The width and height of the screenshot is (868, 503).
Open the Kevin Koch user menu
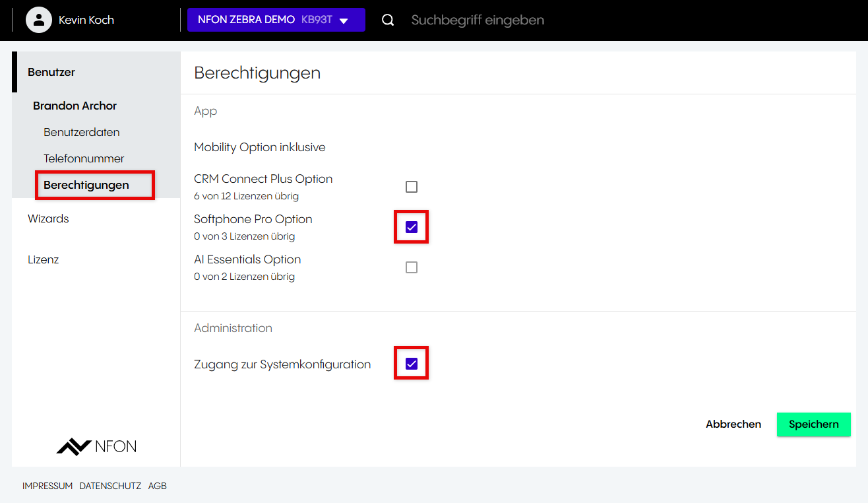click(x=86, y=20)
